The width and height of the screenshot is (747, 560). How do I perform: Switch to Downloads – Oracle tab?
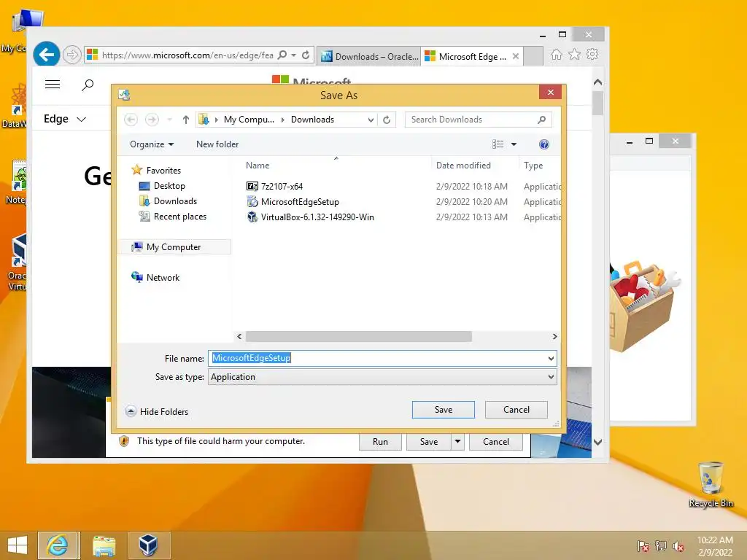coord(368,56)
